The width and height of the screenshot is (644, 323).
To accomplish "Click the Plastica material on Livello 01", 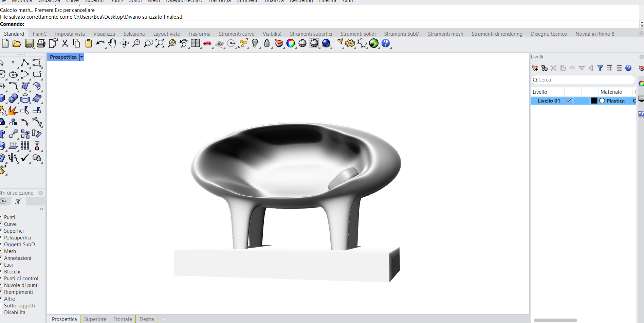I will (x=615, y=101).
